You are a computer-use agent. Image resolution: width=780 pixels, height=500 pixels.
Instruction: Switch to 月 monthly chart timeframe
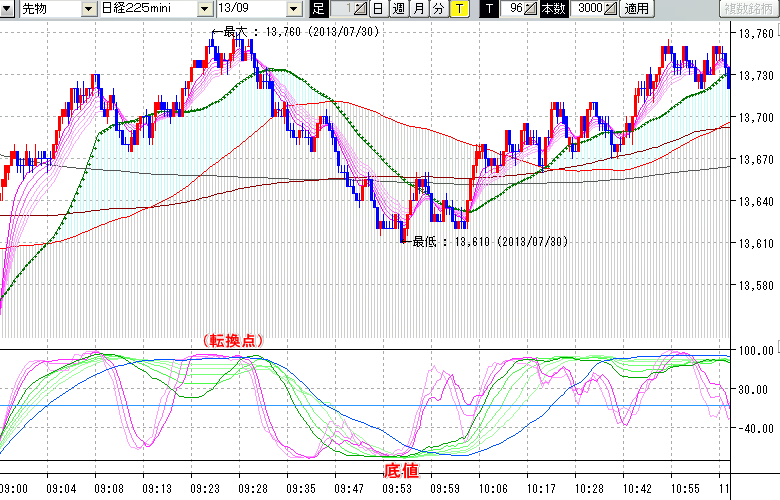pyautogui.click(x=419, y=9)
